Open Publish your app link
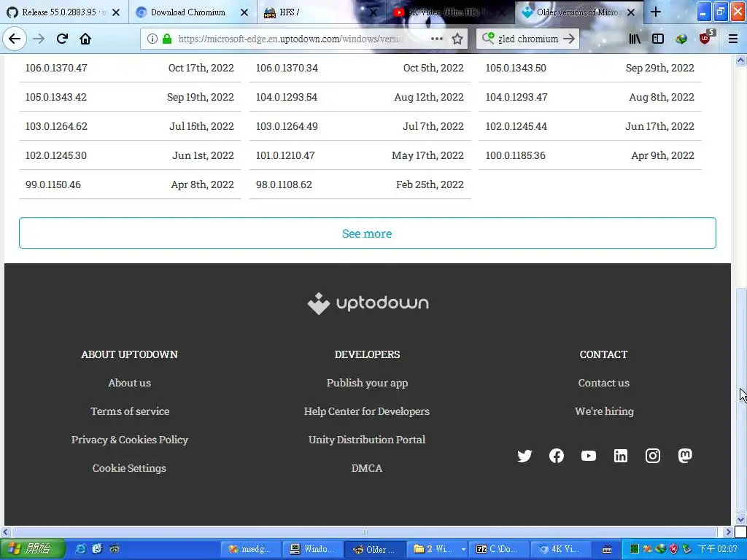The width and height of the screenshot is (747, 560). coord(368,383)
